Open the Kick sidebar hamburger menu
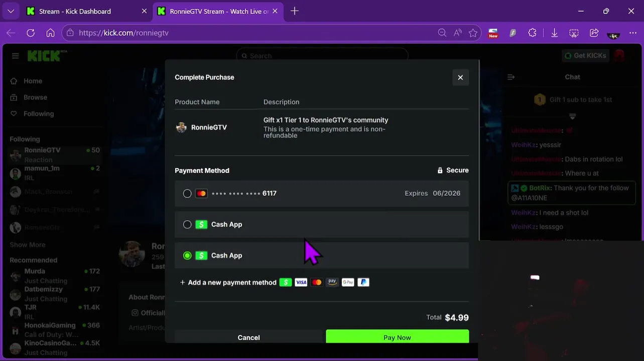 [15, 56]
